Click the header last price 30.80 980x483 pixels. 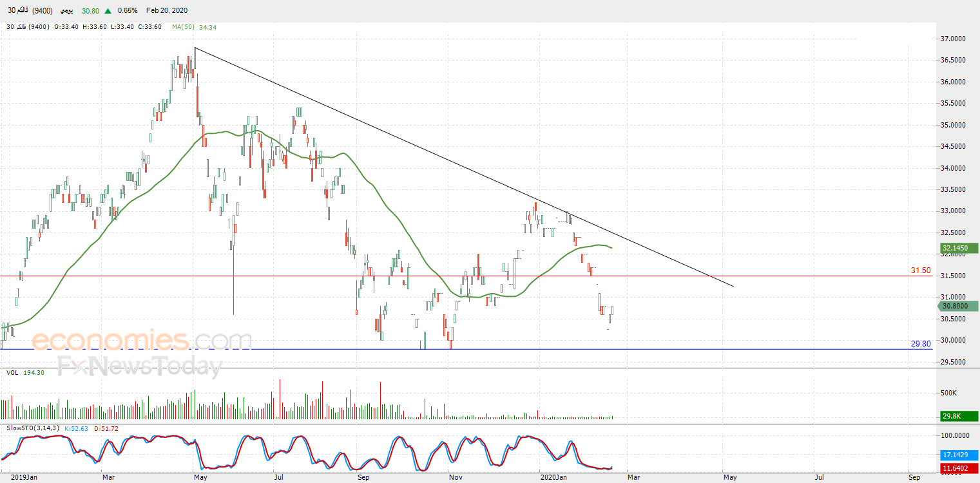91,11
